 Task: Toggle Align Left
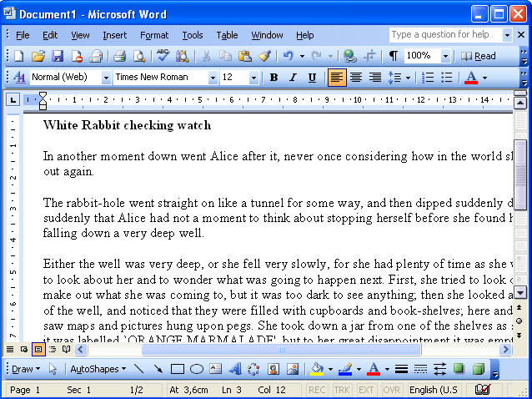[337, 78]
